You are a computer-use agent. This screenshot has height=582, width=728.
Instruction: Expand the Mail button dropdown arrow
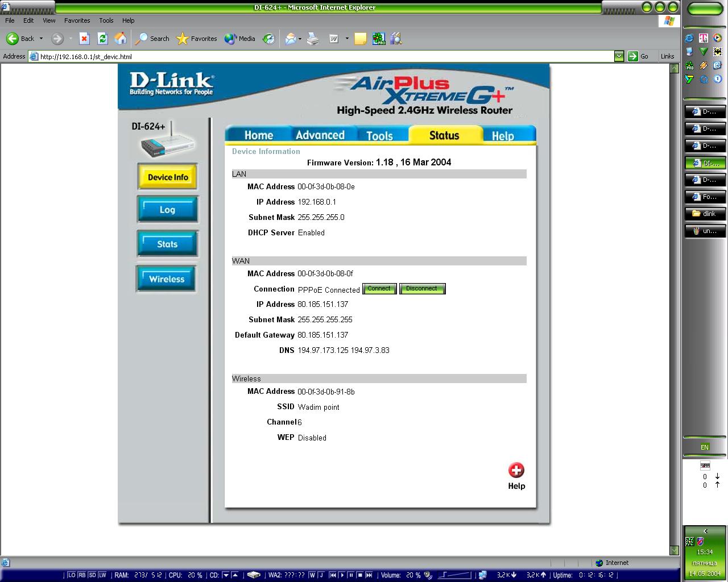point(300,39)
